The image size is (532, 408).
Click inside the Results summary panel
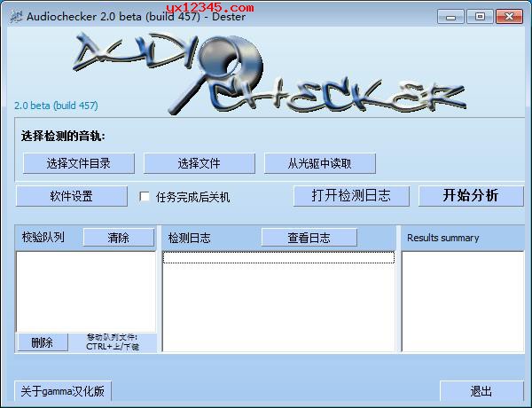pos(463,302)
